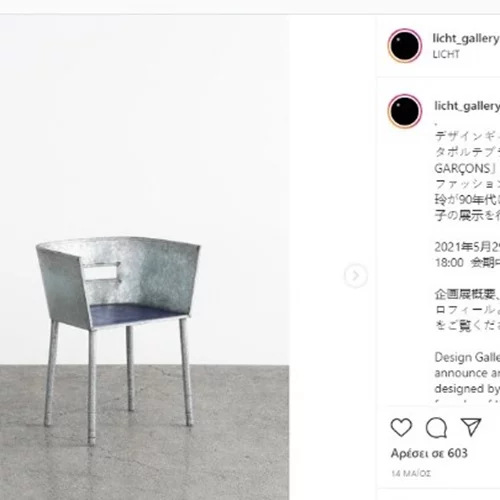Click the English Design Gallery caption text

[x=467, y=375]
